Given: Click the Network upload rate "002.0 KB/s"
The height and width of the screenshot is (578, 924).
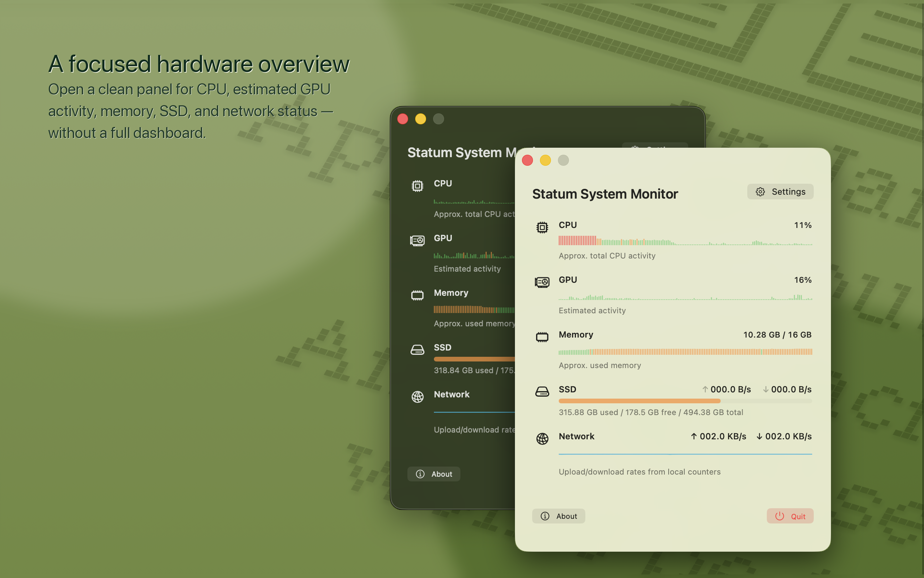Looking at the screenshot, I should coord(718,436).
